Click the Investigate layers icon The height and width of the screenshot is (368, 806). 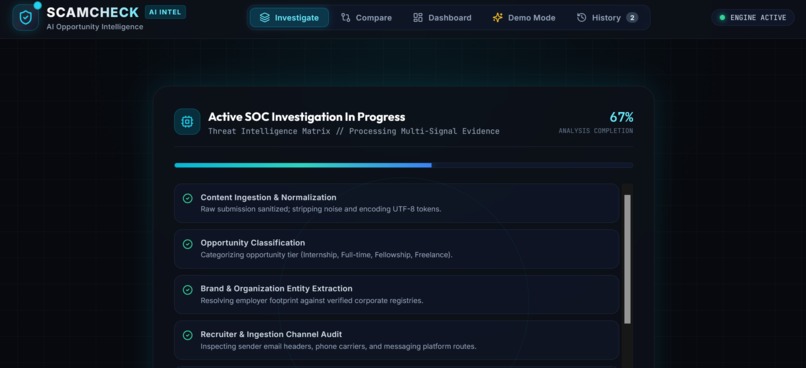click(264, 17)
